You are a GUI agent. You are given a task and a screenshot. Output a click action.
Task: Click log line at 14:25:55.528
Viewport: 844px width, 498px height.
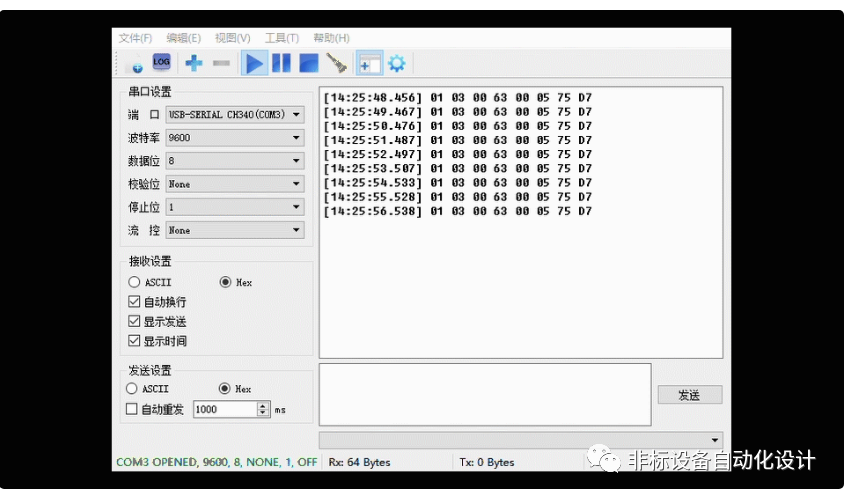pyautogui.click(x=458, y=197)
